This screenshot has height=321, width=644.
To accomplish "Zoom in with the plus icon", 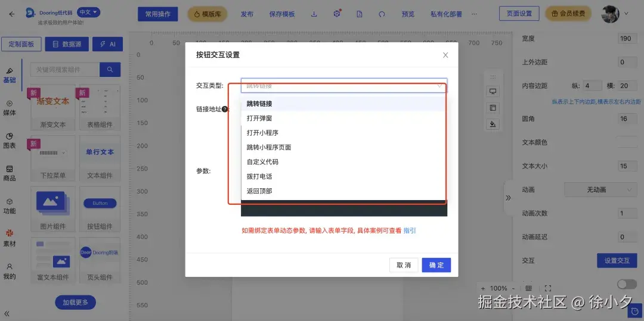I will (483, 288).
